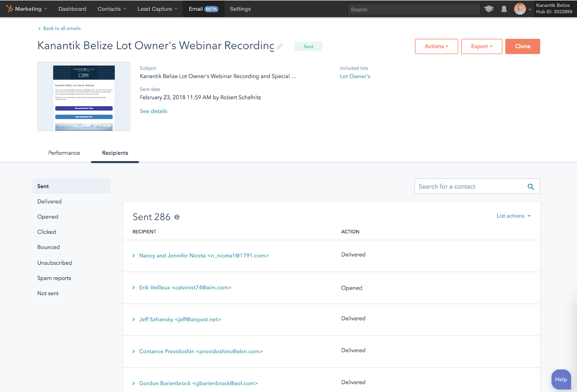Open Erik Veilleux contact link

tap(185, 288)
